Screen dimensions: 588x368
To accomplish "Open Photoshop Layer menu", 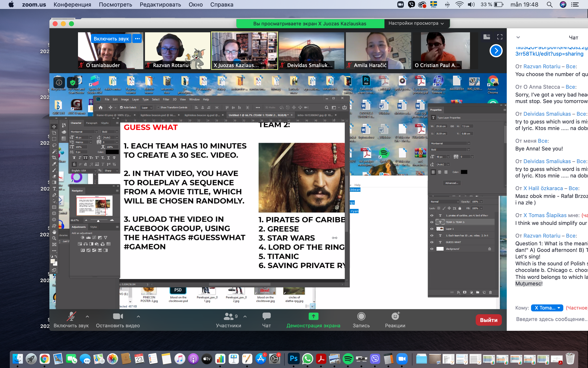I will pyautogui.click(x=136, y=99).
